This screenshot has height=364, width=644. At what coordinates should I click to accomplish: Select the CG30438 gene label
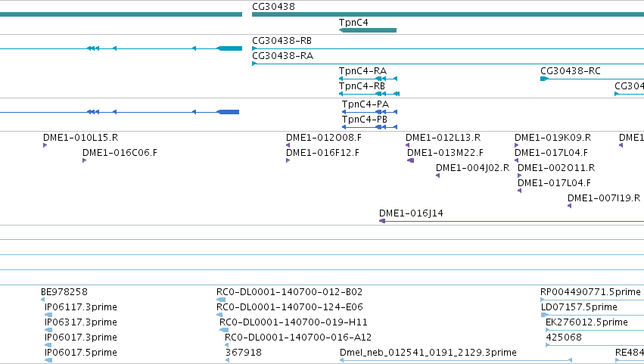click(273, 7)
